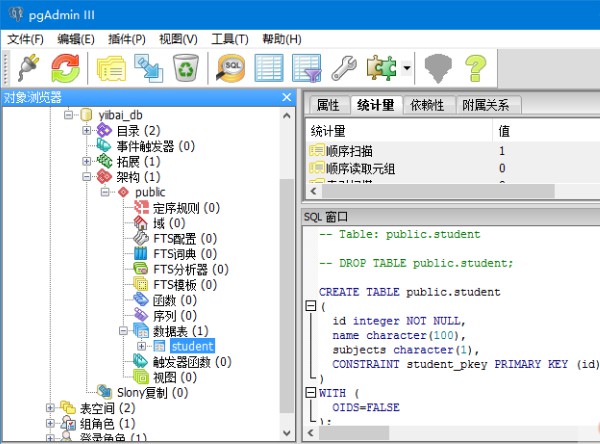Open the 编辑(E) menu
600x444 pixels.
tap(76, 39)
